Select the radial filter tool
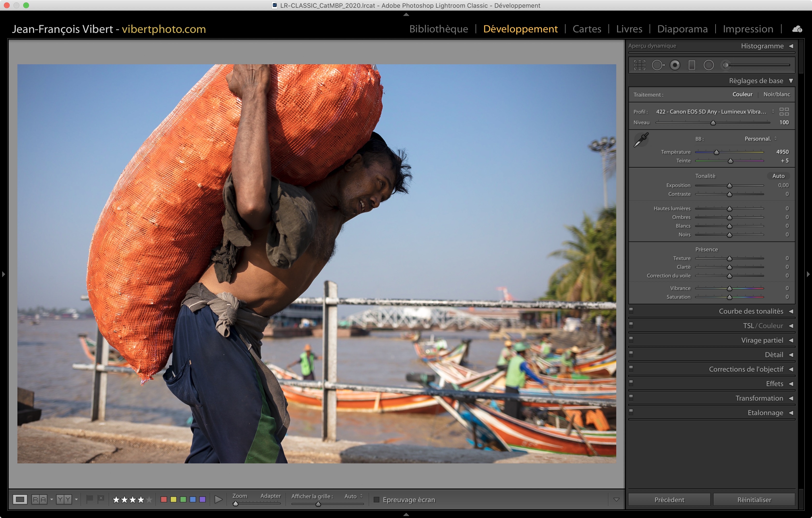 tap(709, 65)
